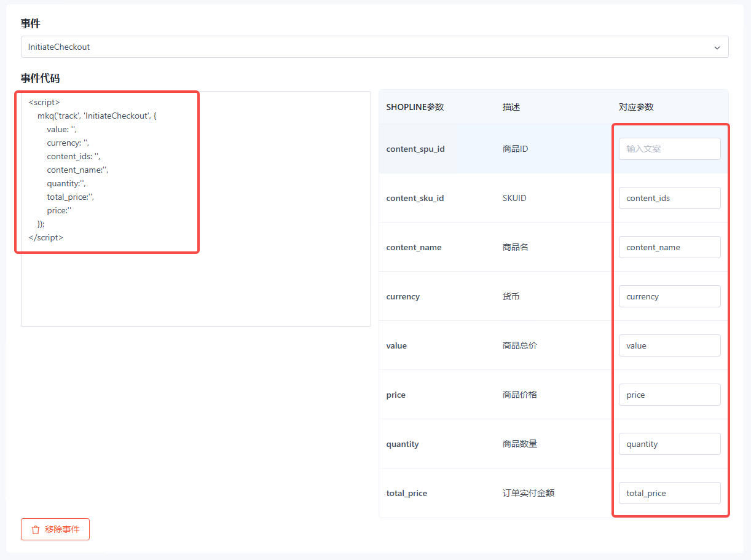
Task: Select the content_spu_id parameter name
Action: (x=415, y=149)
